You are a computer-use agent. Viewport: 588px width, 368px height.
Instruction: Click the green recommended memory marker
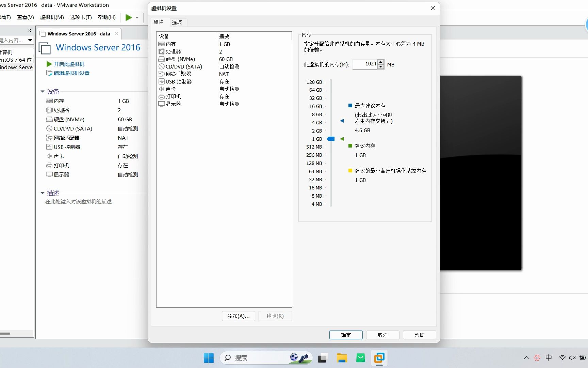coord(342,139)
